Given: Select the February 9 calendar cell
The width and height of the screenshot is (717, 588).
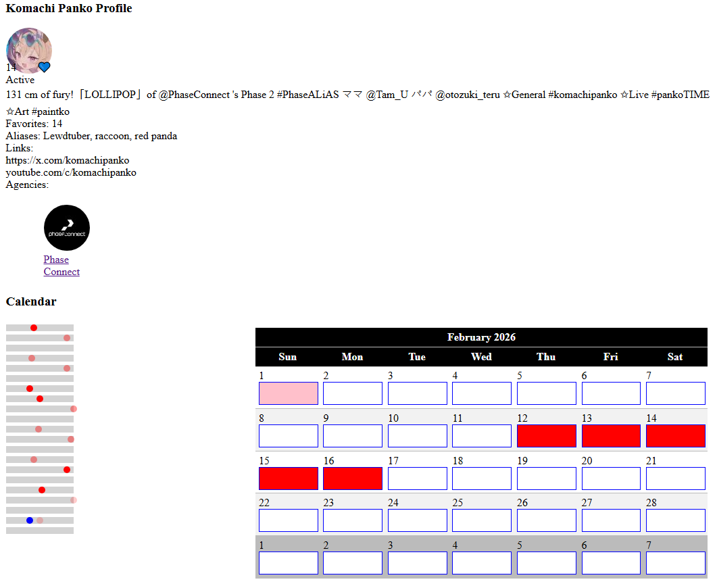Looking at the screenshot, I should (353, 436).
